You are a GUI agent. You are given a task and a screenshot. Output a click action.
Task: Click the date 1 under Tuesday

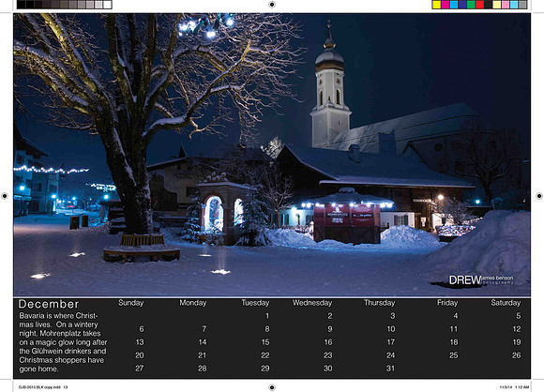(267, 316)
